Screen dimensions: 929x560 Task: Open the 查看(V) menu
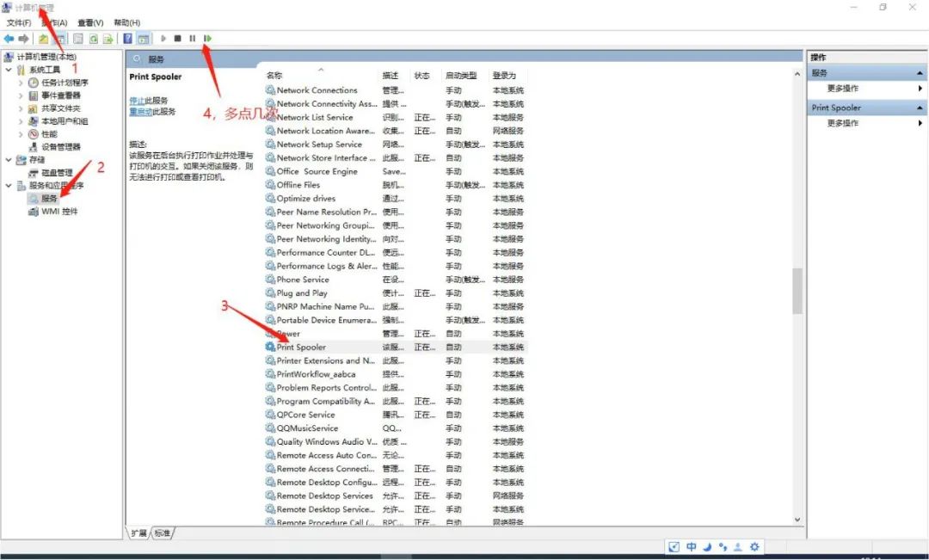click(90, 22)
